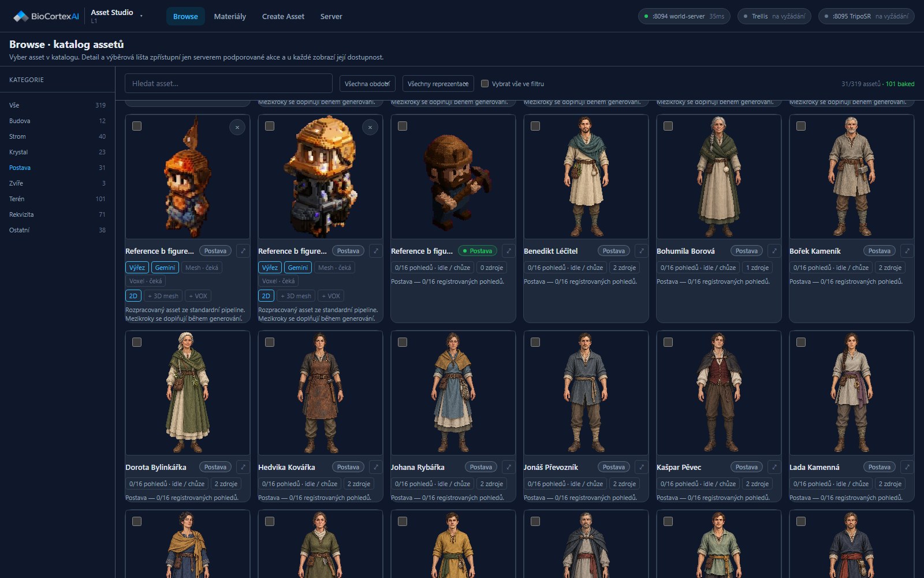Open expand icon on Jonáš Převozník card
Viewport: 924px width, 578px height.
pos(642,467)
